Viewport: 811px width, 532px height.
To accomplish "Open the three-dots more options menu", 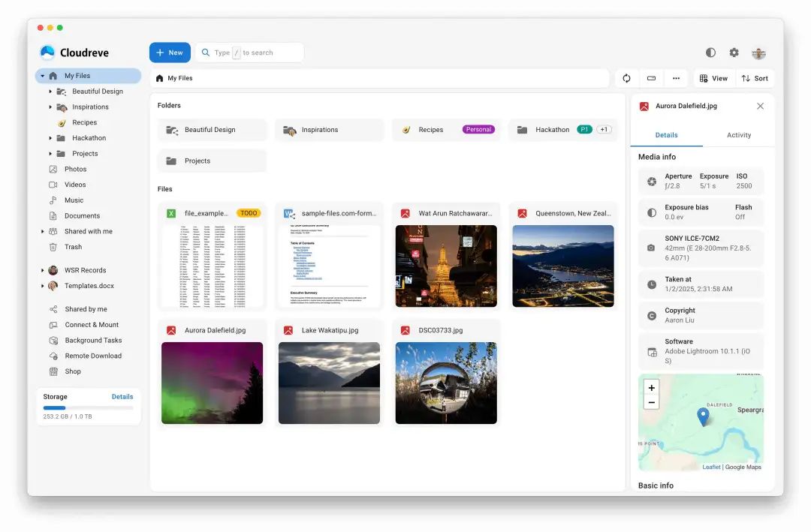I will click(x=676, y=78).
